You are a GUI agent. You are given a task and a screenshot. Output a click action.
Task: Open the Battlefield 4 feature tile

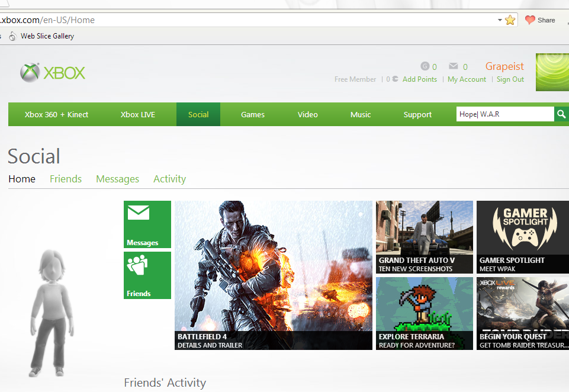(x=274, y=275)
